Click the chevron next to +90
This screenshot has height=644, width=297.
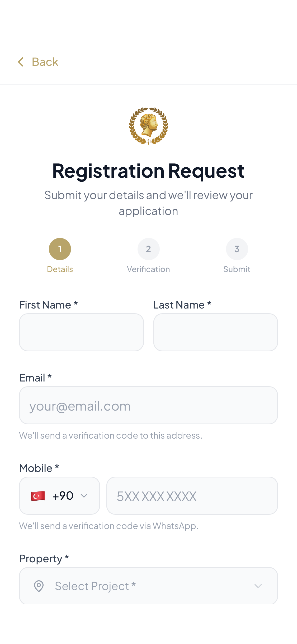point(84,496)
